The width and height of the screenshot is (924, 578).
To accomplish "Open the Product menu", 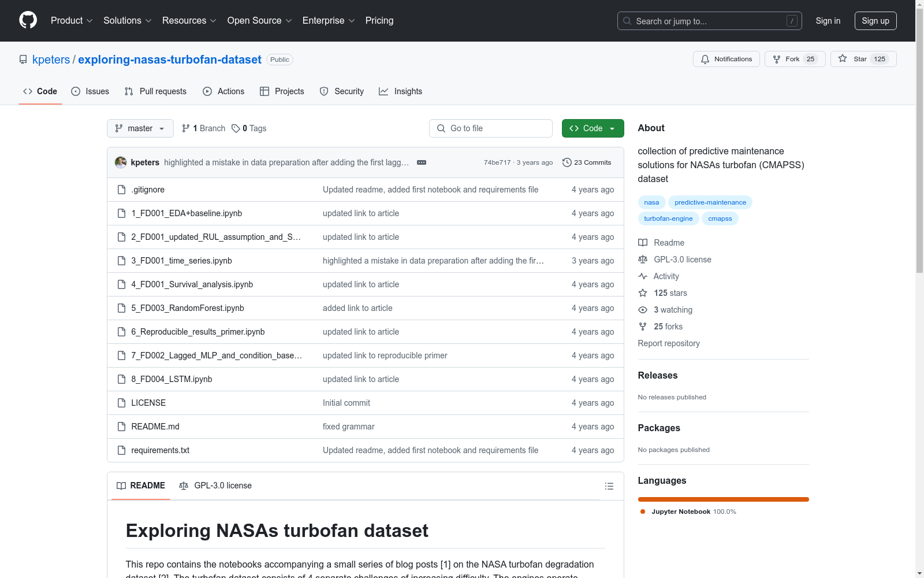I will click(x=72, y=20).
